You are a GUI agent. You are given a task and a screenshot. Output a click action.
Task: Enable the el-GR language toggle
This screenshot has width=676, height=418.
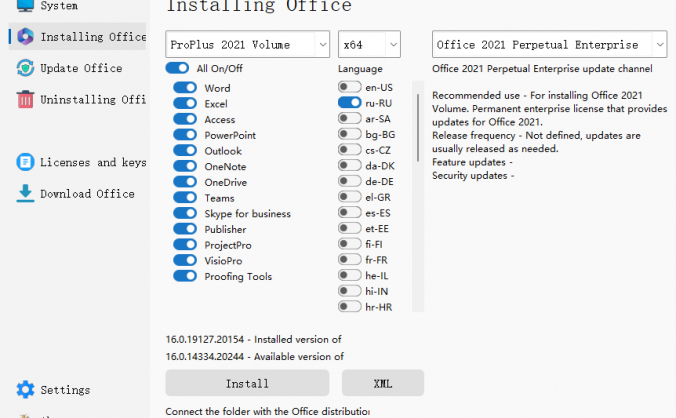pyautogui.click(x=350, y=197)
